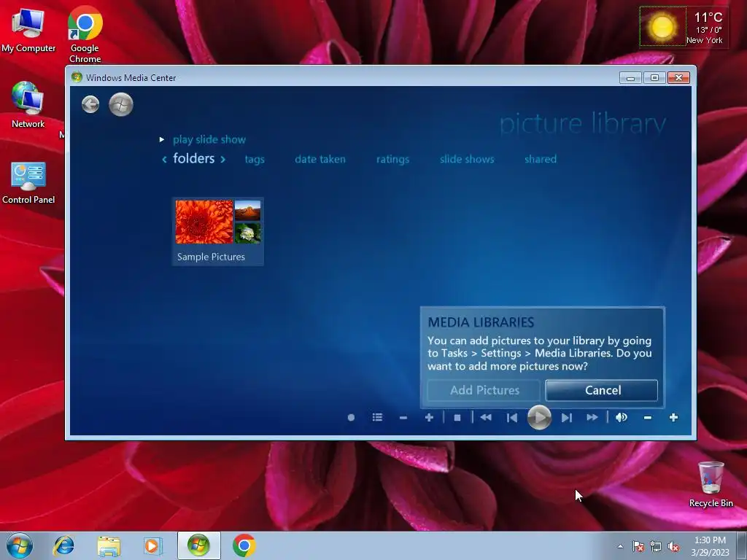747x560 pixels.
Task: Select Google Chrome desktop shortcut
Action: point(85,34)
